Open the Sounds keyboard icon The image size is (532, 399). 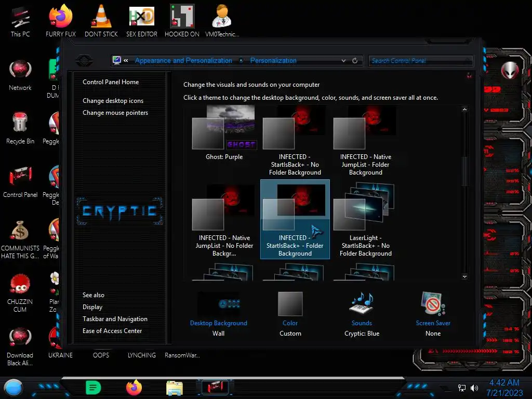coord(362,303)
